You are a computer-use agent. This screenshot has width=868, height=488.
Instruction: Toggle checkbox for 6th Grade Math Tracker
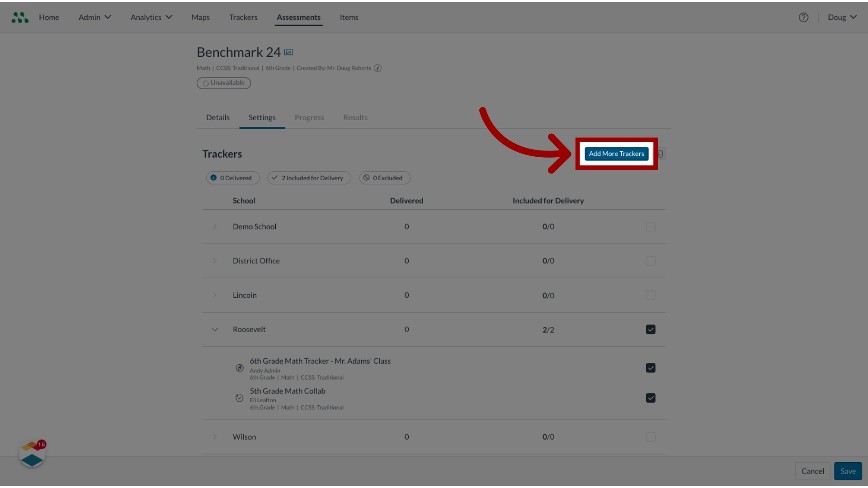click(651, 368)
